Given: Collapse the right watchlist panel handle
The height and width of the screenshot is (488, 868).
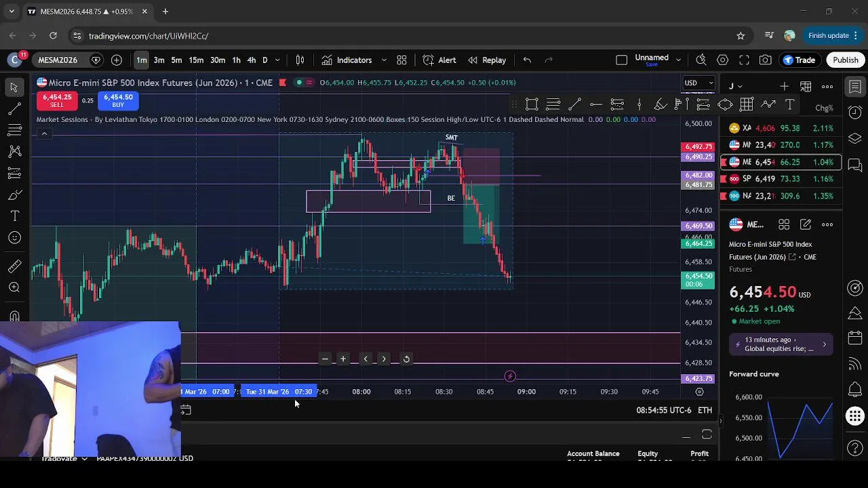Looking at the screenshot, I should 721,421.
